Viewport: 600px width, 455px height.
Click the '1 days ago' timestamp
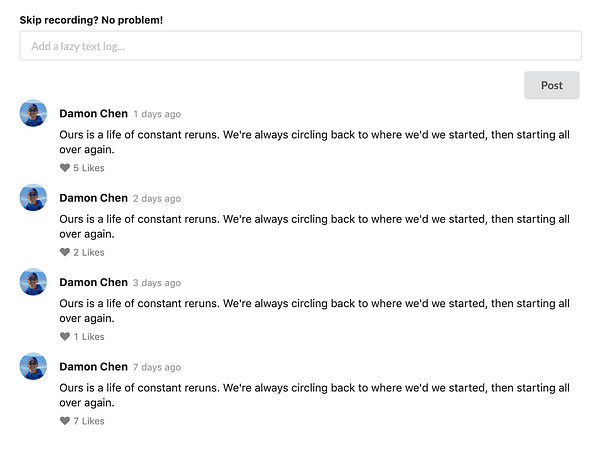(x=157, y=115)
